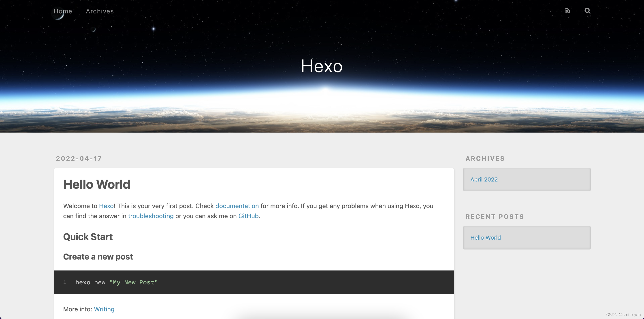Visit the troubleshooting link

pos(151,216)
